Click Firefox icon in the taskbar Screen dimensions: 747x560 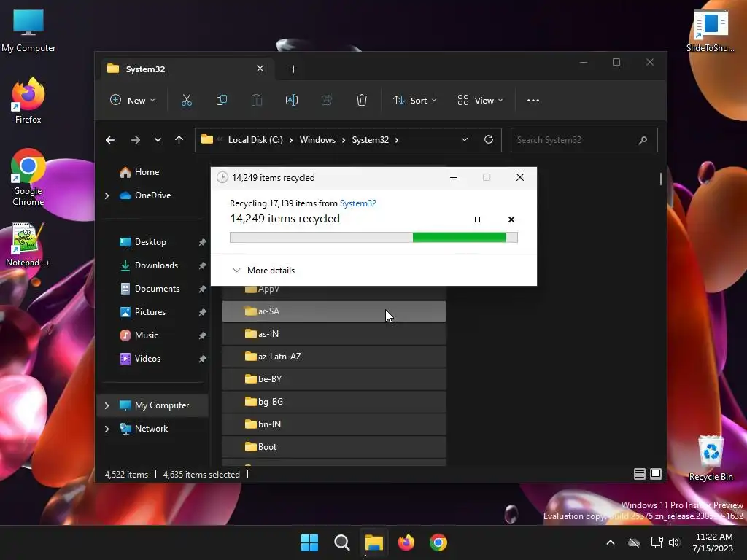coord(406,542)
